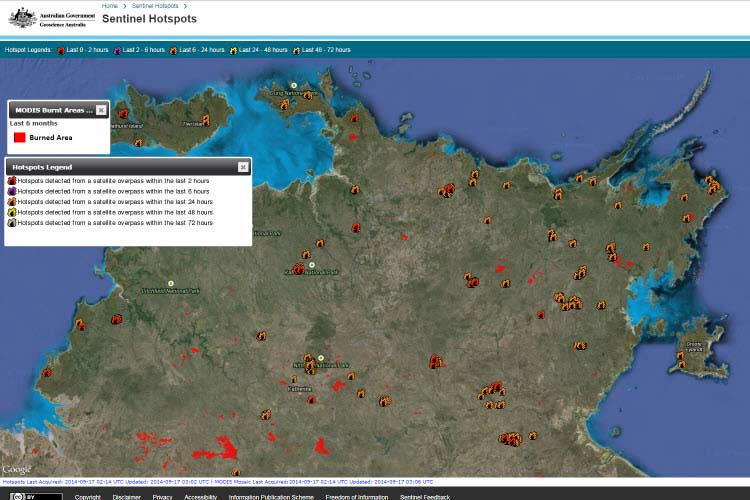The width and height of the screenshot is (750, 500).
Task: Select the text 'Hotspots detected from a satellite overpass within the last 72 hours'
Action: [115, 223]
